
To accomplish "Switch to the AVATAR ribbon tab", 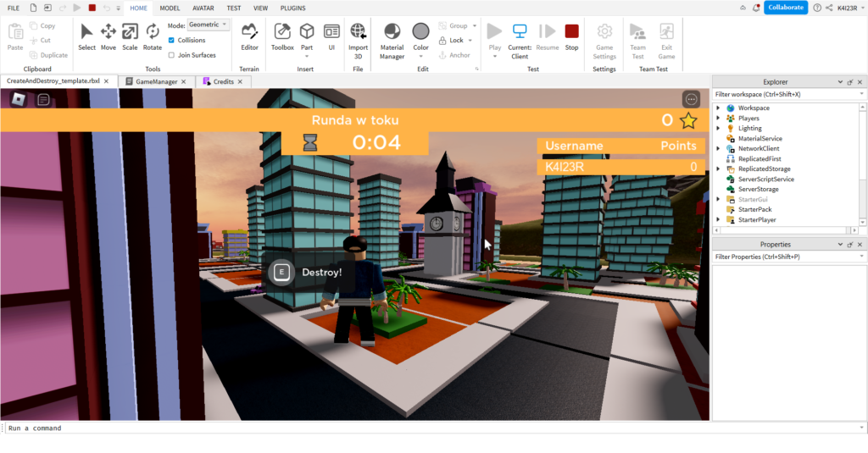I will 203,8.
